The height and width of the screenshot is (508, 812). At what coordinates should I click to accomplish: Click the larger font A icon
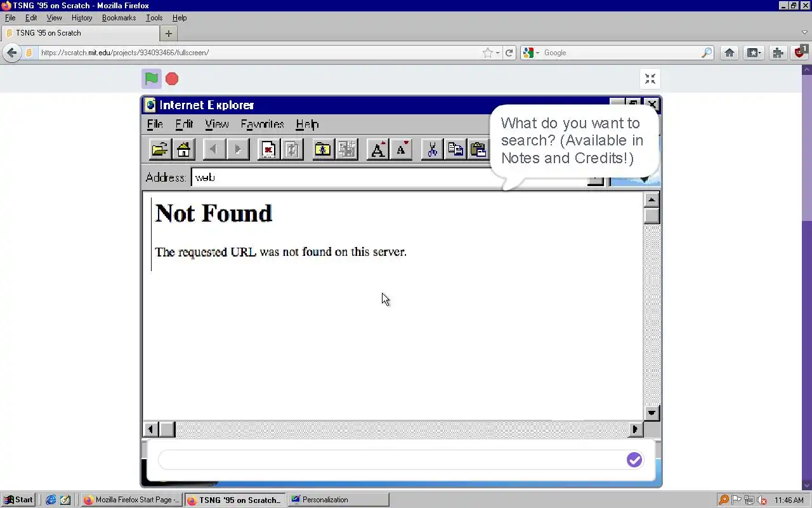[x=377, y=149]
